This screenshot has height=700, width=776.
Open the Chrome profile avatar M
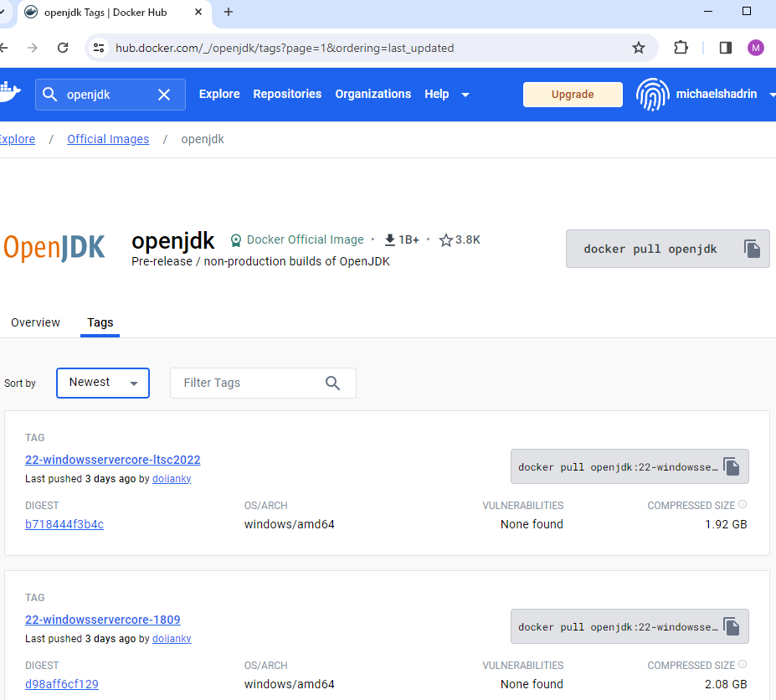pos(755,48)
